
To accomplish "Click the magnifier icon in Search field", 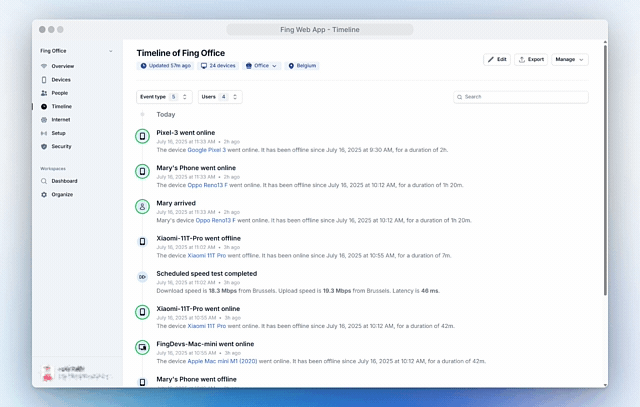I will pyautogui.click(x=460, y=97).
